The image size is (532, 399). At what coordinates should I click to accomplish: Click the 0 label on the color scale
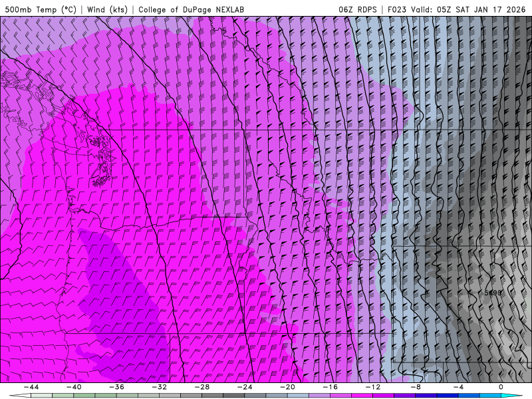click(x=500, y=387)
